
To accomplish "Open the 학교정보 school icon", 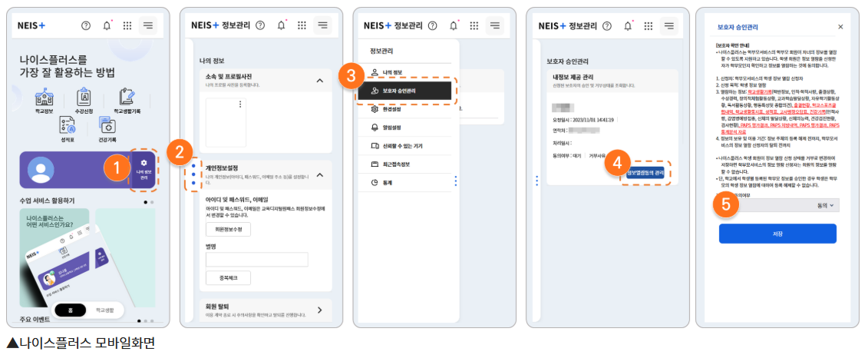I will click(45, 100).
